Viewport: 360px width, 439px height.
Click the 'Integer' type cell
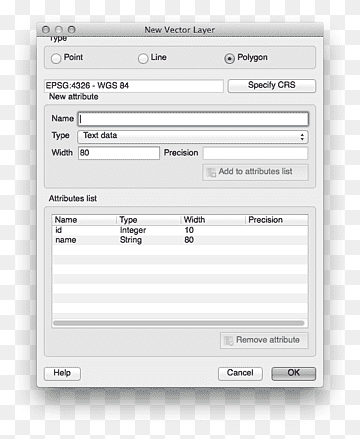click(133, 230)
